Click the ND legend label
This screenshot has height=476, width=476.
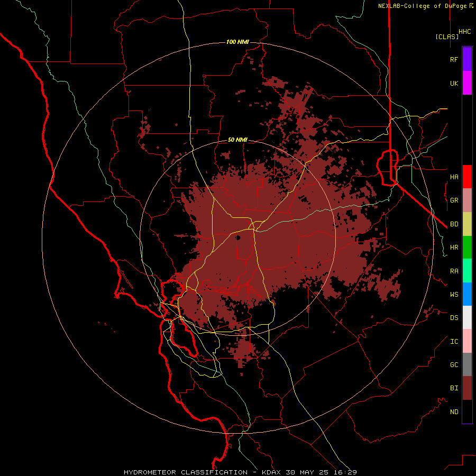coord(454,411)
